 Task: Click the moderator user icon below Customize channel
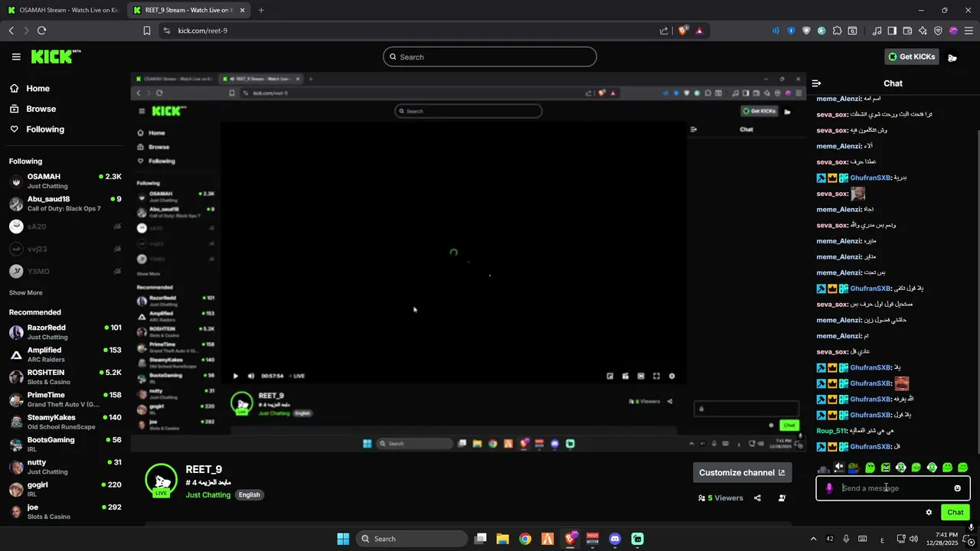tap(782, 498)
